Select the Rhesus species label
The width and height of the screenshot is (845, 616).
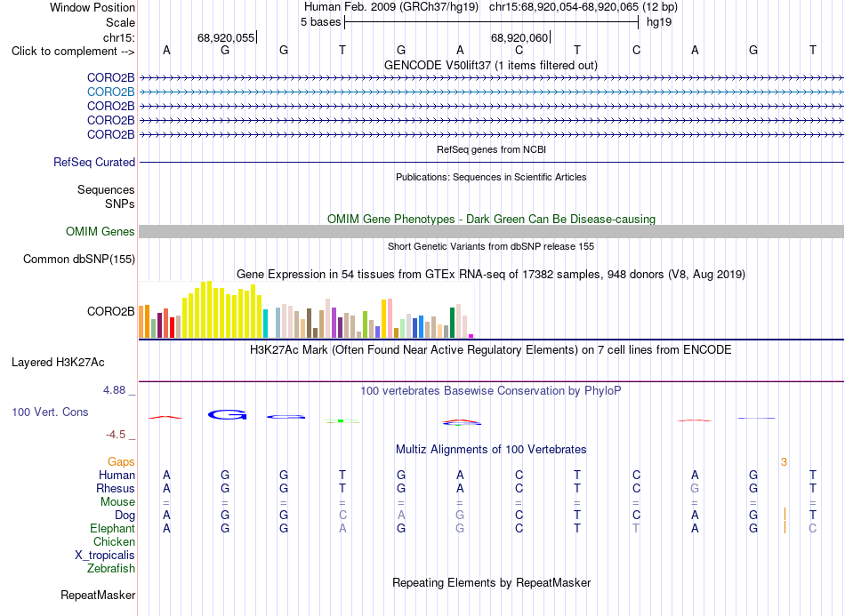tap(116, 488)
